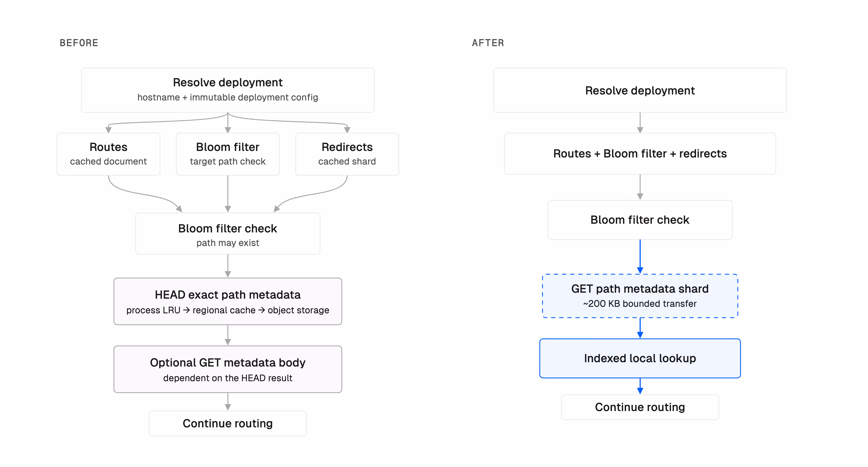The height and width of the screenshot is (467, 868).
Task: Select the Redirects cached shard box
Action: point(347,154)
